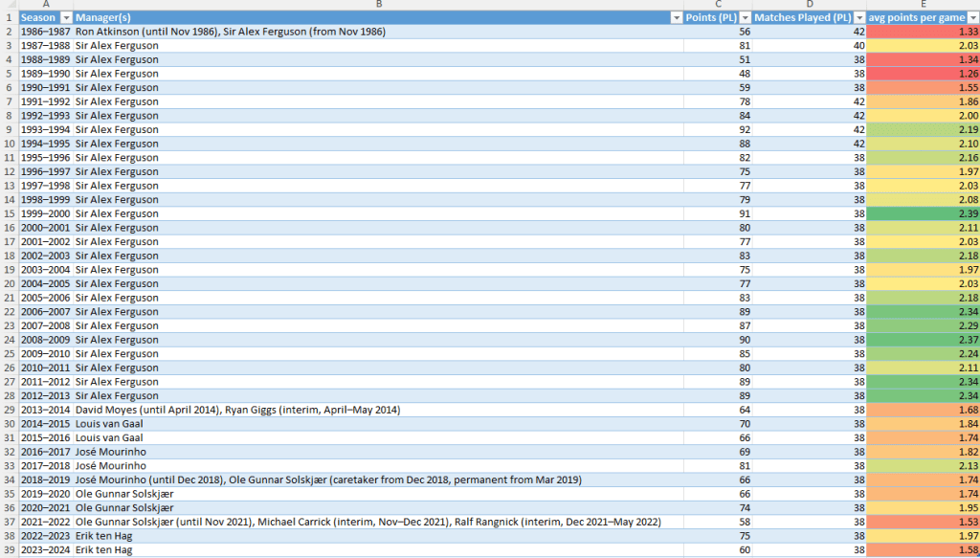Select column A header
Viewport: 980px width, 558px height.
coord(45,5)
